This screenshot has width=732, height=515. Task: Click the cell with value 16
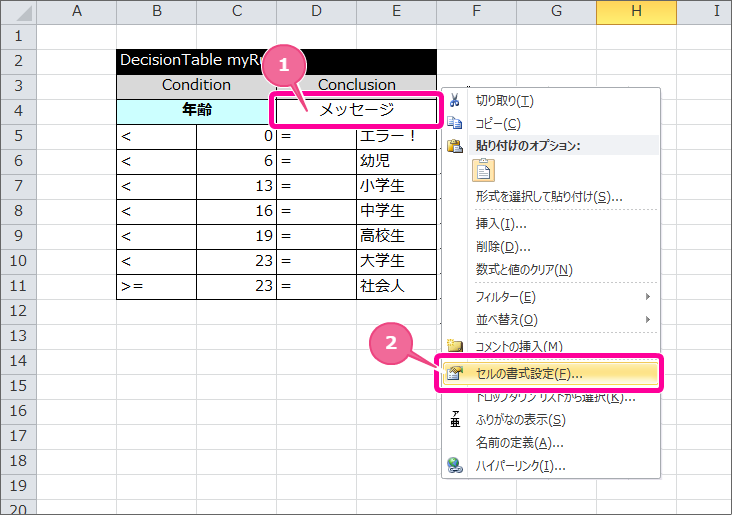236,212
